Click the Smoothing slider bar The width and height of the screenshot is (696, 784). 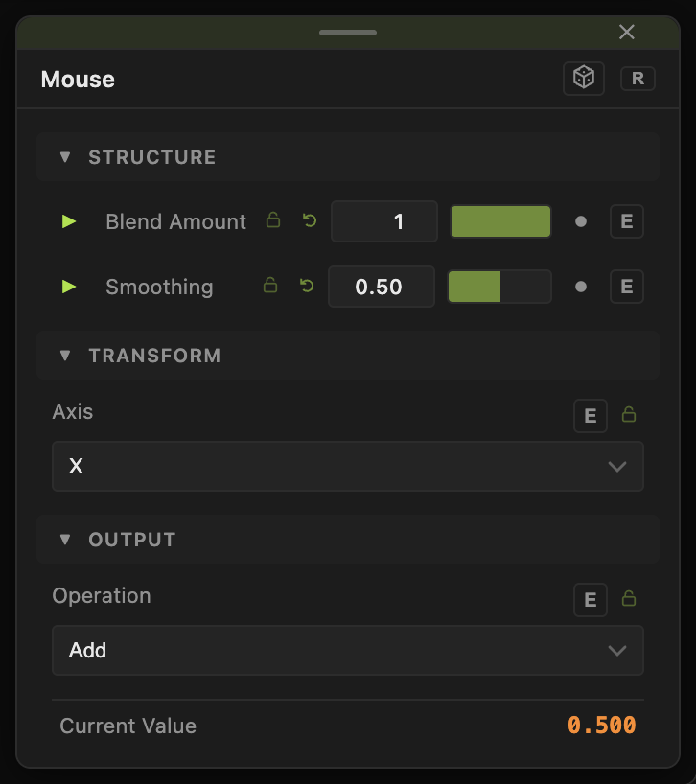[x=499, y=287]
